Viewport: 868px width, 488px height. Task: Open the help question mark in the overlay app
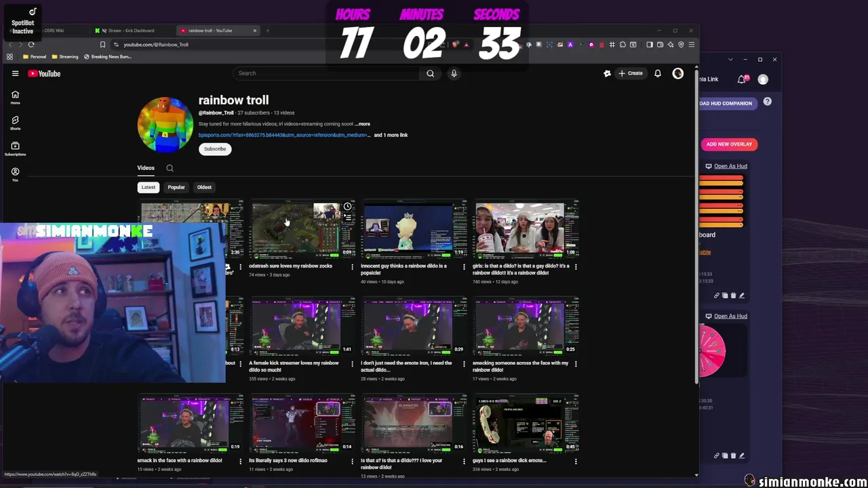[x=767, y=102]
